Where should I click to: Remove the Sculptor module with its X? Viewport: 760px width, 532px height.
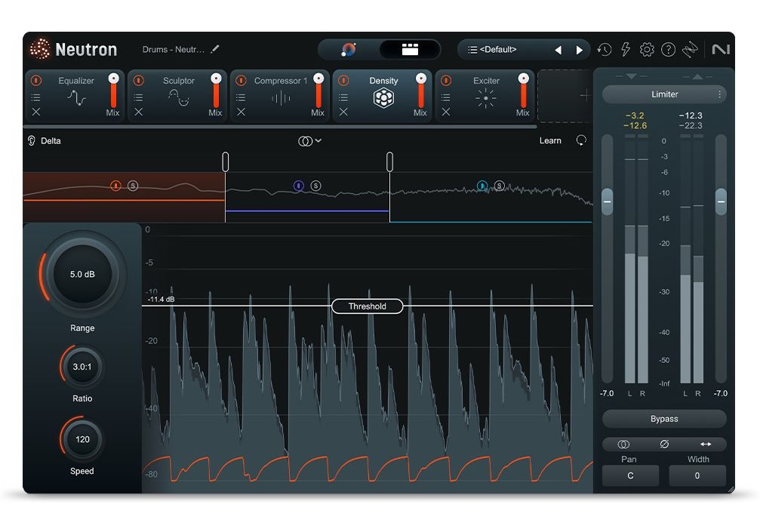click(x=139, y=112)
